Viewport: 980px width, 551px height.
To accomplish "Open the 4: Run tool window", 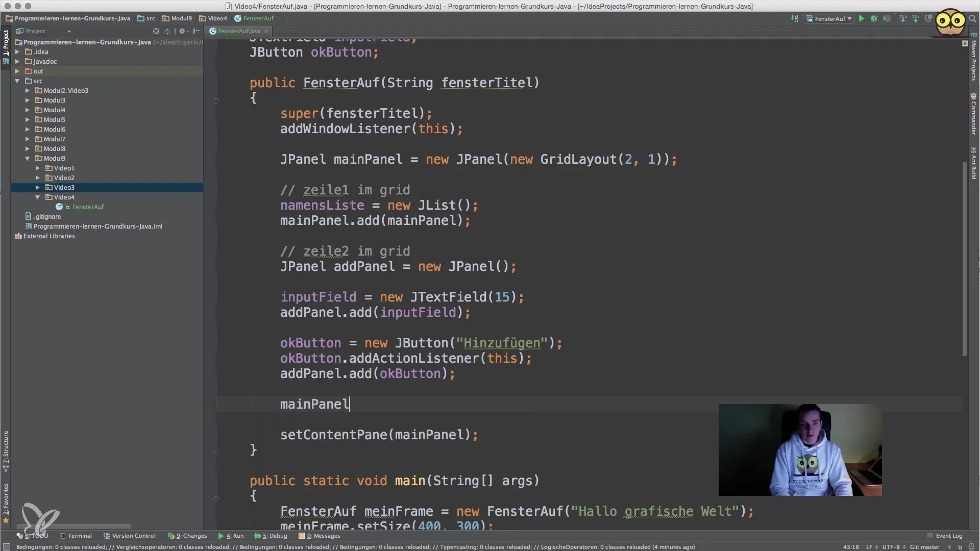I will [231, 536].
